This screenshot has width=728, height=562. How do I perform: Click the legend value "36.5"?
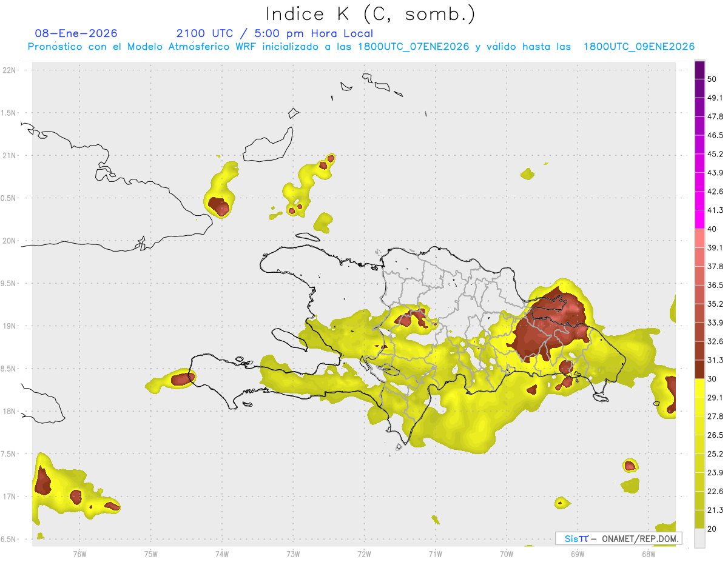[x=715, y=285]
